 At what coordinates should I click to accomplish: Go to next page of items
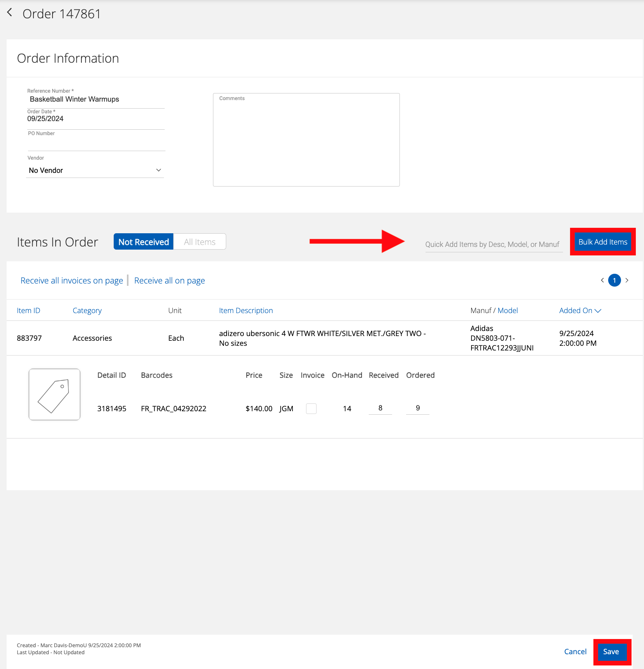click(x=627, y=280)
